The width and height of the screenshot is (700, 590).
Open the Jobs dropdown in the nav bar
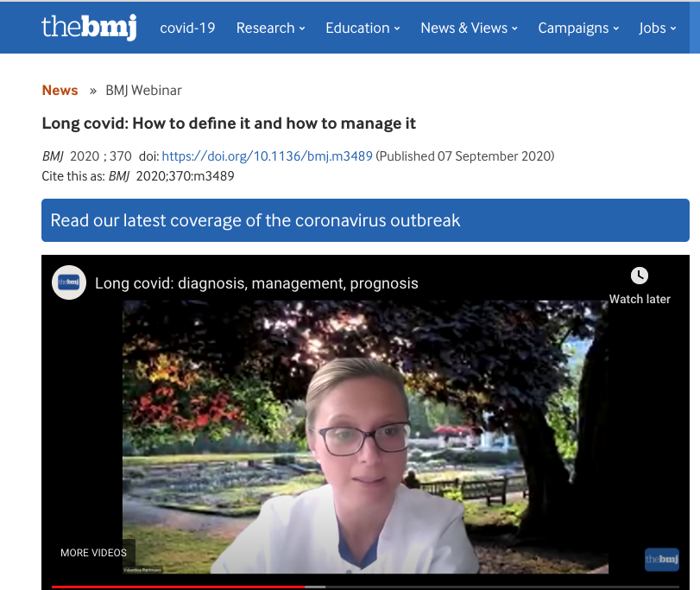pyautogui.click(x=658, y=28)
